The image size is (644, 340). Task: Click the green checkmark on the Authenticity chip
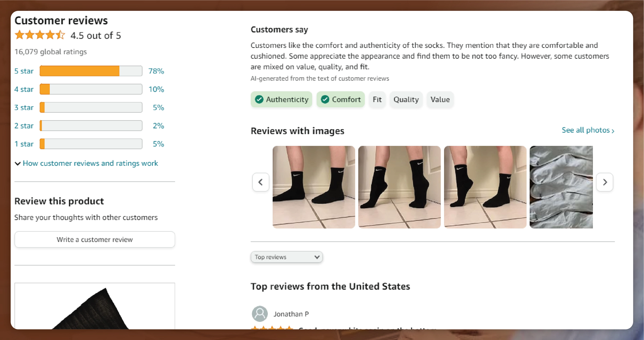[x=259, y=99]
